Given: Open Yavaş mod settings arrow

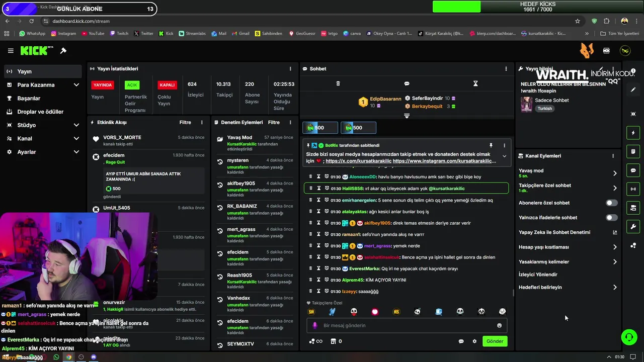Looking at the screenshot, I should click(615, 173).
